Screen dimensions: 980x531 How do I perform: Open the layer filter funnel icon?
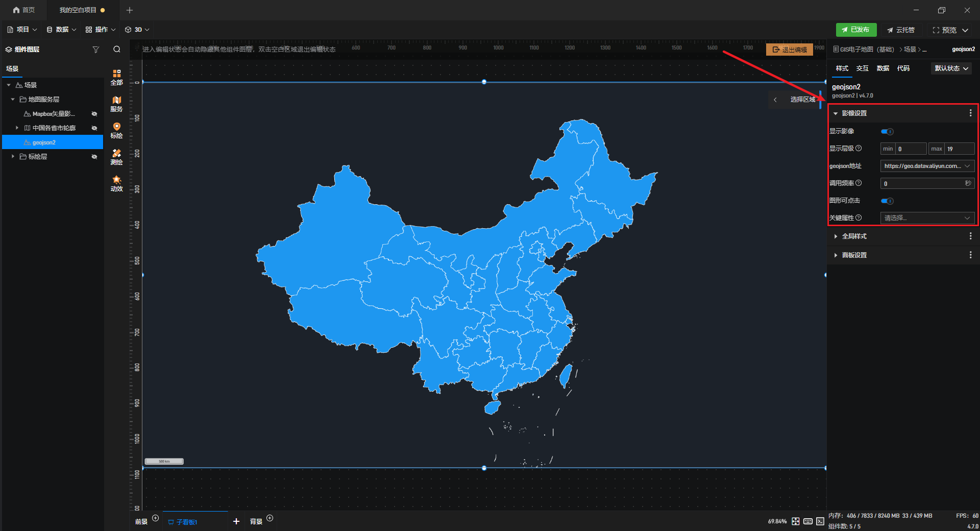coord(95,50)
